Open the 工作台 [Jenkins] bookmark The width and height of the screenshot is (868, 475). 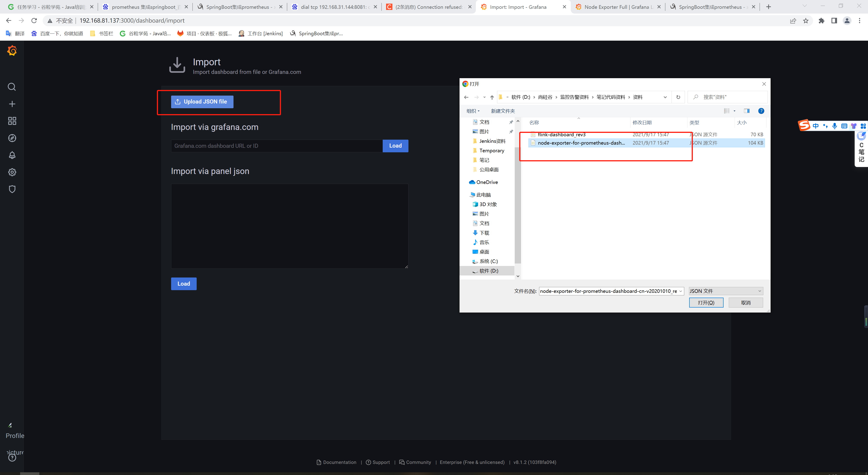[x=260, y=33]
